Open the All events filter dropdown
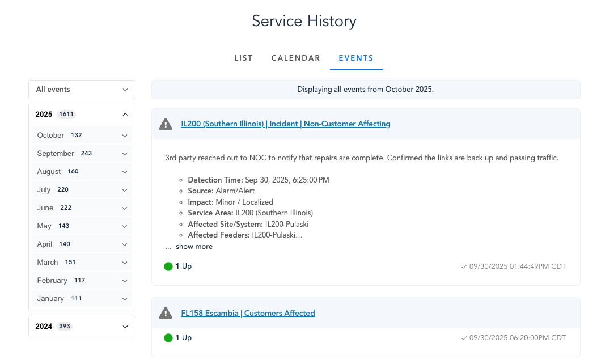614x364 pixels. (x=82, y=90)
